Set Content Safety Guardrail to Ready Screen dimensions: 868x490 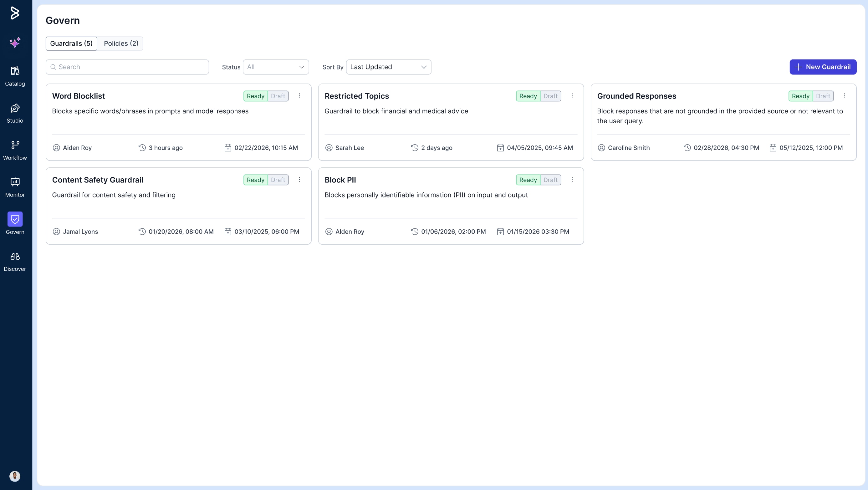click(255, 180)
